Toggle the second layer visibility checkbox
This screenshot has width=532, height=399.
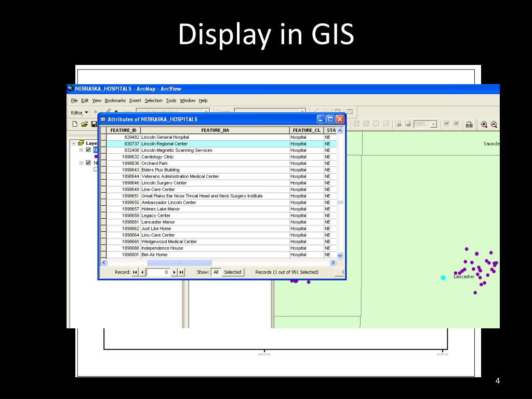(x=88, y=163)
